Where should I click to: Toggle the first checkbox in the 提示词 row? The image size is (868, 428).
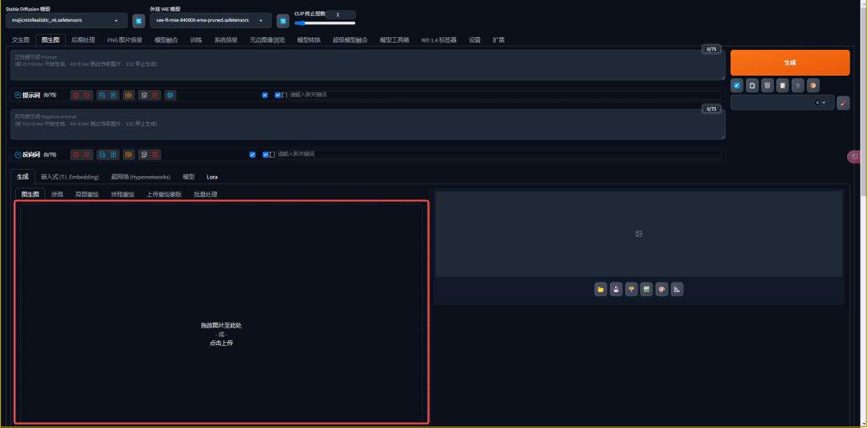pos(264,96)
